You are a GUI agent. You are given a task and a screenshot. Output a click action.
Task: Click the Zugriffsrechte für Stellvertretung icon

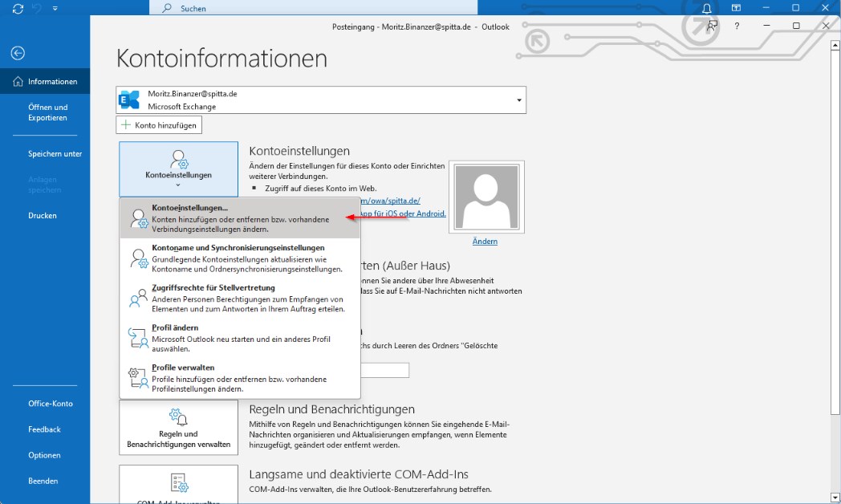(x=138, y=298)
